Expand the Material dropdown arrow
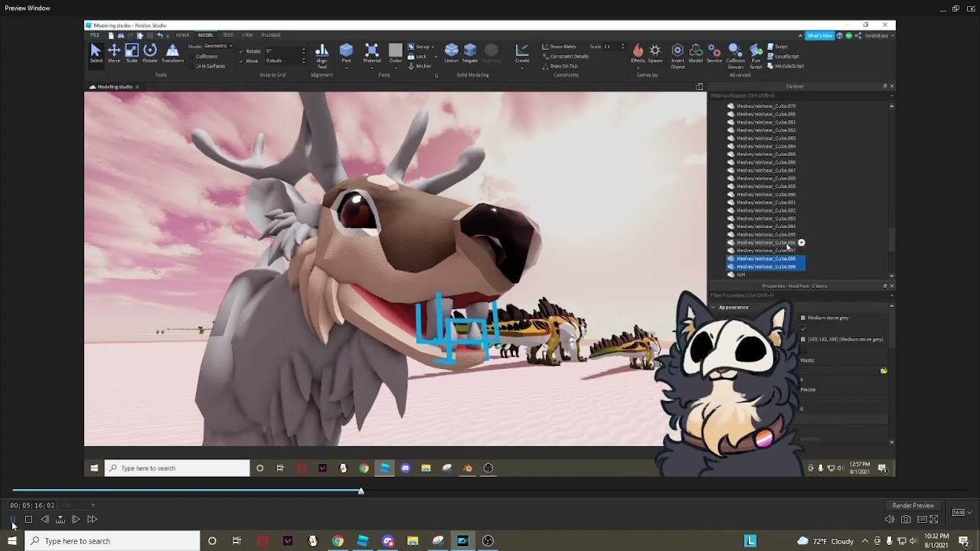 (x=372, y=67)
